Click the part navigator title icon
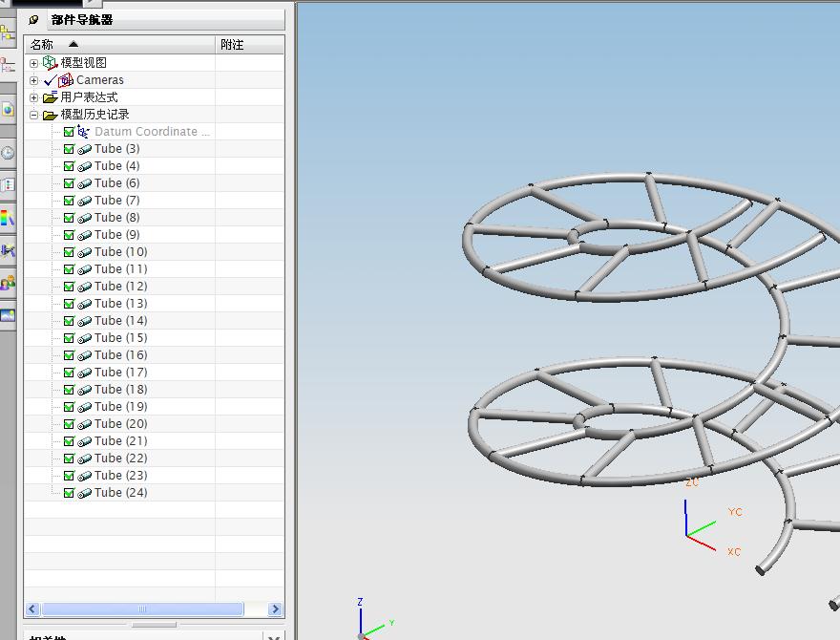Image resolution: width=840 pixels, height=640 pixels. [33, 20]
